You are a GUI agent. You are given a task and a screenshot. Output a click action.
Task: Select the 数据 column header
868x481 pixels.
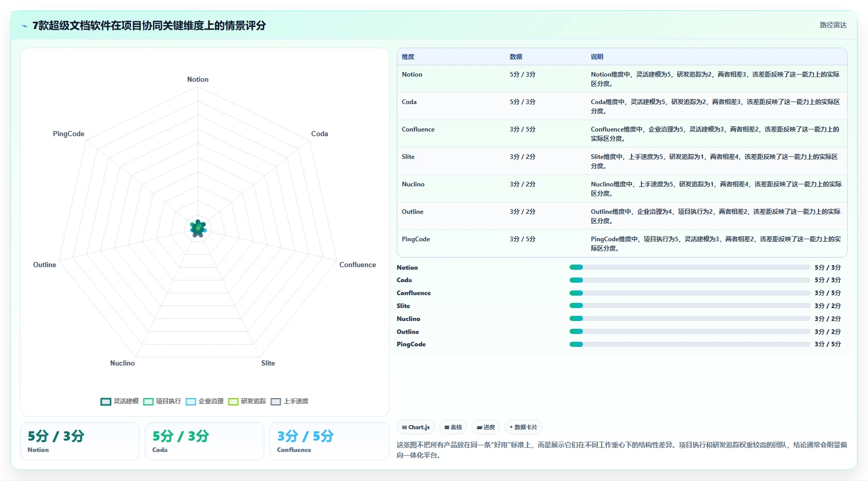pyautogui.click(x=516, y=57)
